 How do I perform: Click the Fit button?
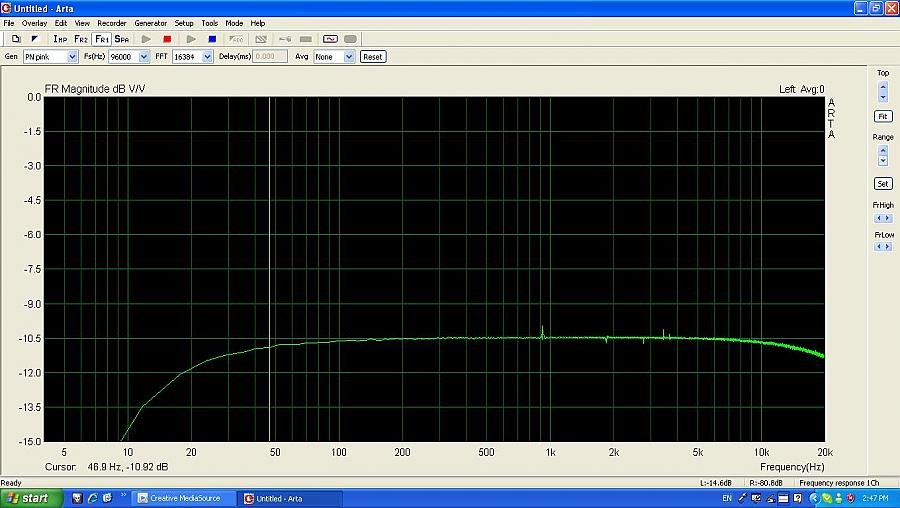click(x=883, y=117)
